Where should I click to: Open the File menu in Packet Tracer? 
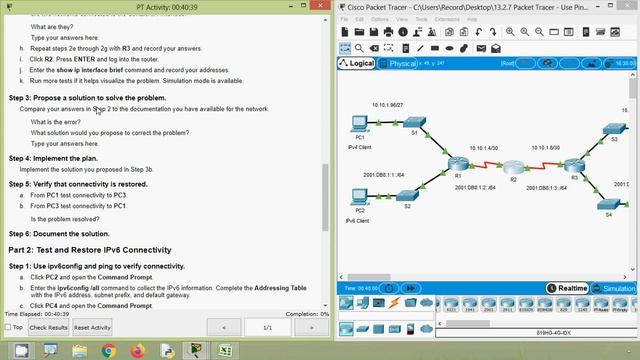coord(344,19)
